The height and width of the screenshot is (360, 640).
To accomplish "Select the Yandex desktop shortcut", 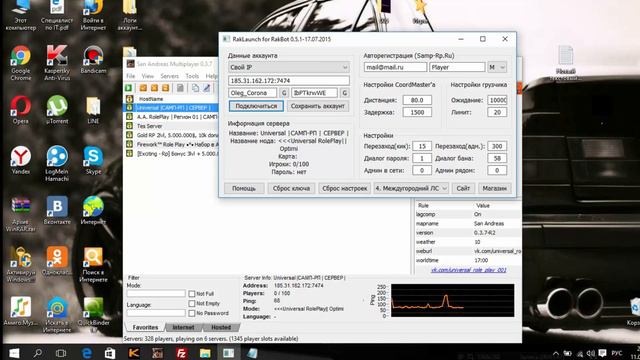I will 21,160.
